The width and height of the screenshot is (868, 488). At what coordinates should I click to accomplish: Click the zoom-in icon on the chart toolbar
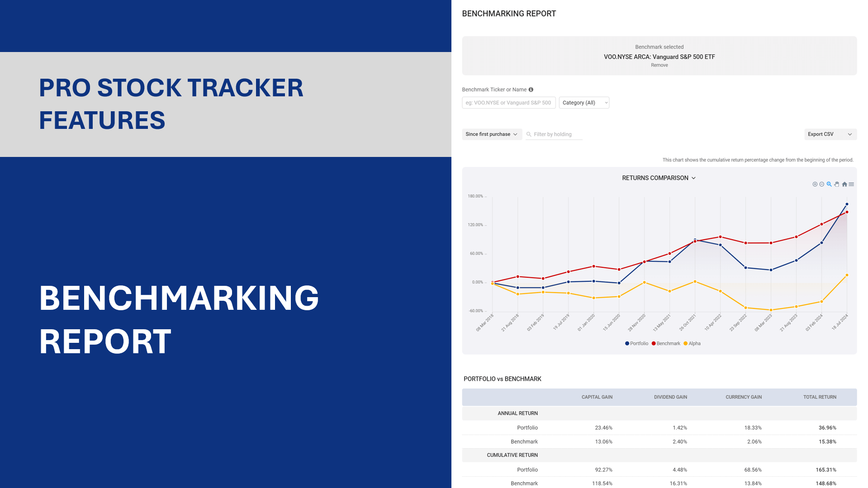[815, 184]
